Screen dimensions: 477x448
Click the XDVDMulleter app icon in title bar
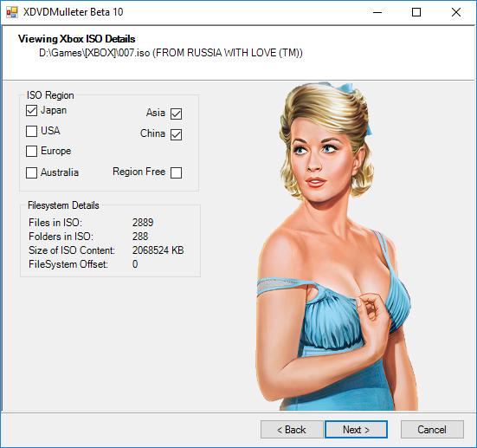pos(12,12)
